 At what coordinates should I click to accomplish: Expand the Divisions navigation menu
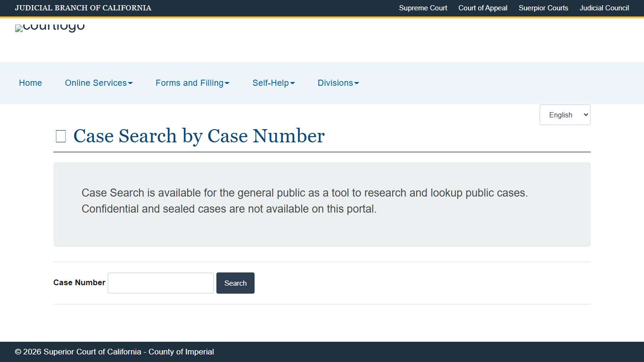tap(338, 83)
